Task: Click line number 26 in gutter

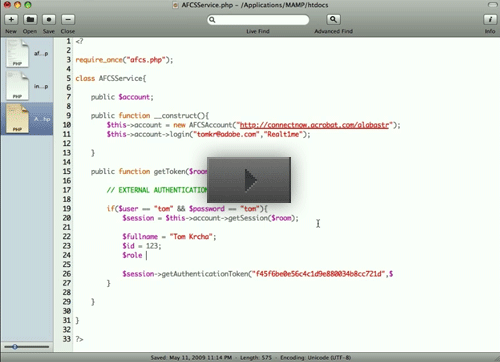Action: tap(67, 274)
